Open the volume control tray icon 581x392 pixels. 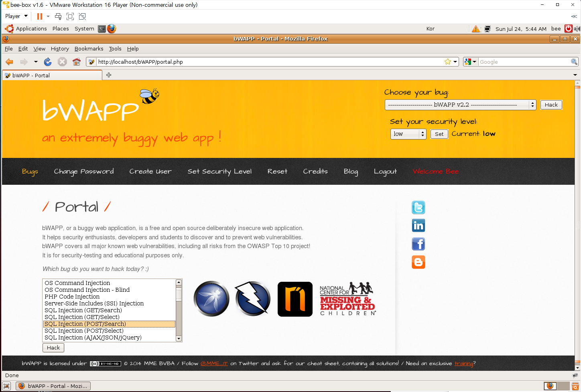(x=577, y=29)
